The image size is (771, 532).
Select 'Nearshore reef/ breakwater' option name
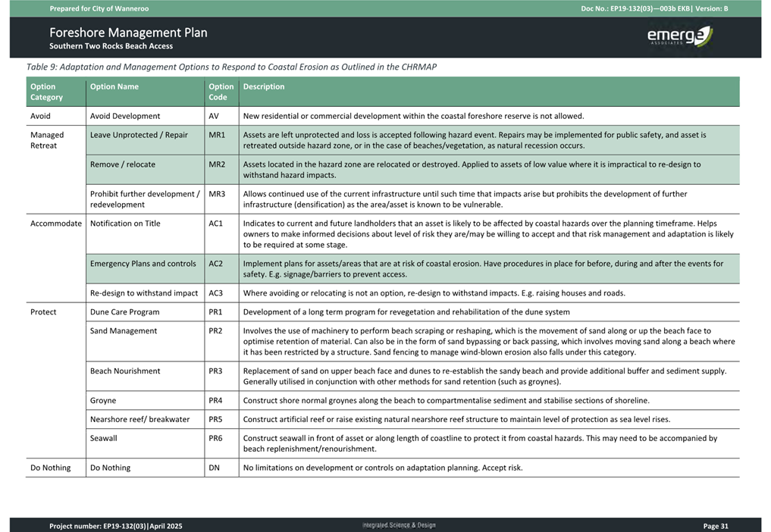[139, 419]
